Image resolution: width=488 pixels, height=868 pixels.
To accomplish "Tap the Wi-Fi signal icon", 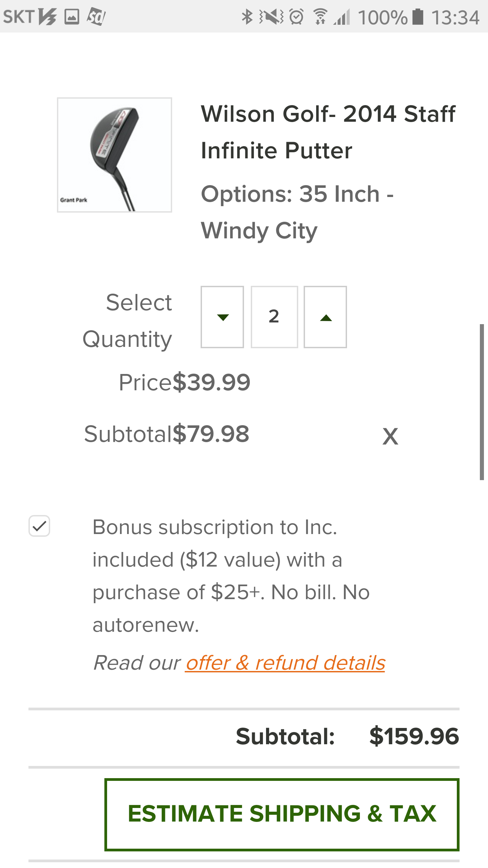I will coord(320,17).
